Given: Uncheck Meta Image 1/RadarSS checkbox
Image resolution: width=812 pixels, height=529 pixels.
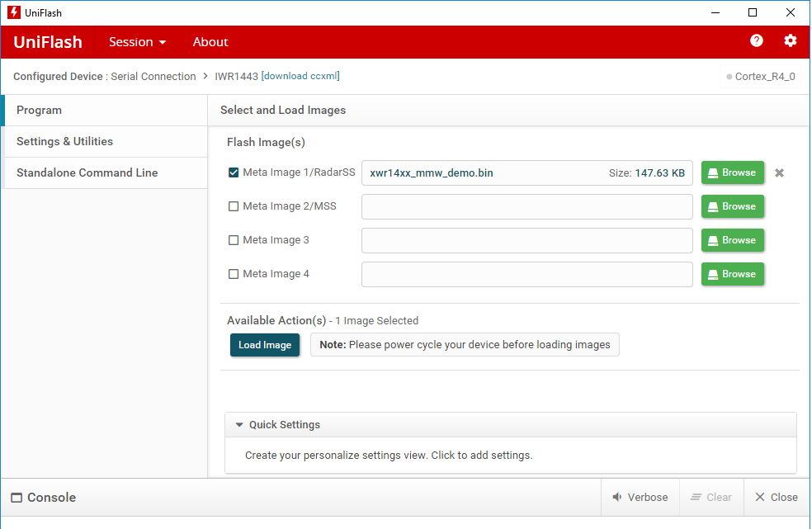Looking at the screenshot, I should point(234,172).
